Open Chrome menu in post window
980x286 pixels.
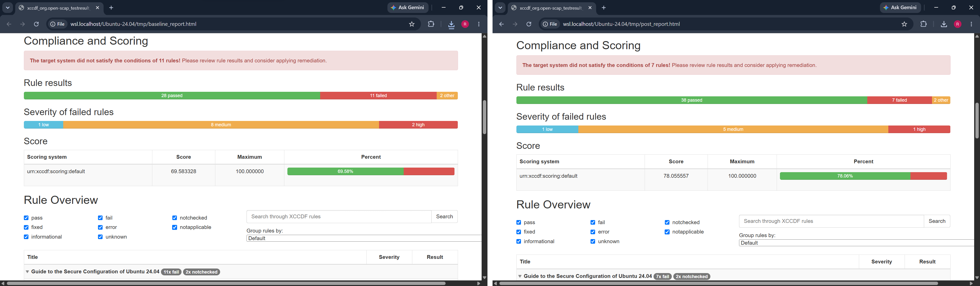coord(971,24)
